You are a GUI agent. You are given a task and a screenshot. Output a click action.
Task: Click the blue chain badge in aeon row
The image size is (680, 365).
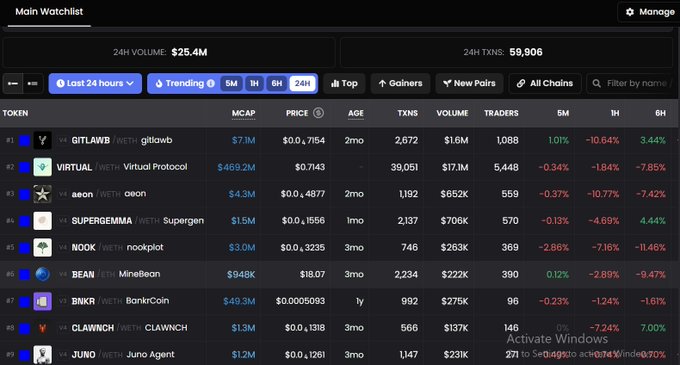[x=25, y=194]
